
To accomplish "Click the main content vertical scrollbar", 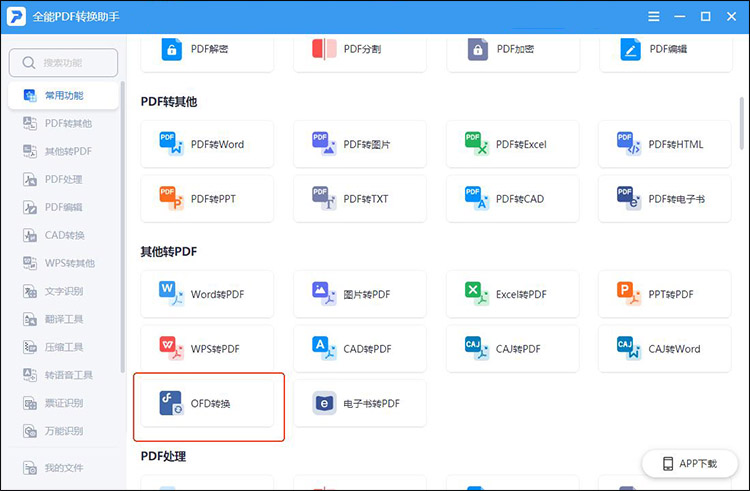I will point(742,123).
